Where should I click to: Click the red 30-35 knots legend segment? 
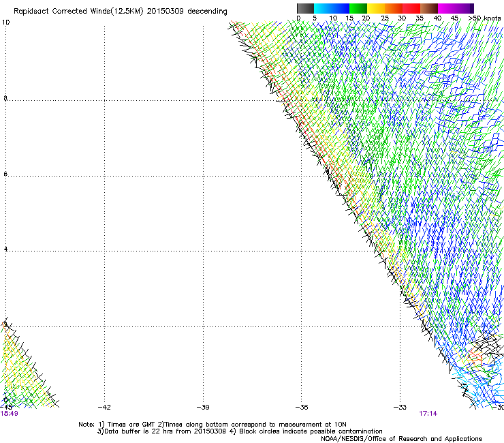pyautogui.click(x=411, y=8)
